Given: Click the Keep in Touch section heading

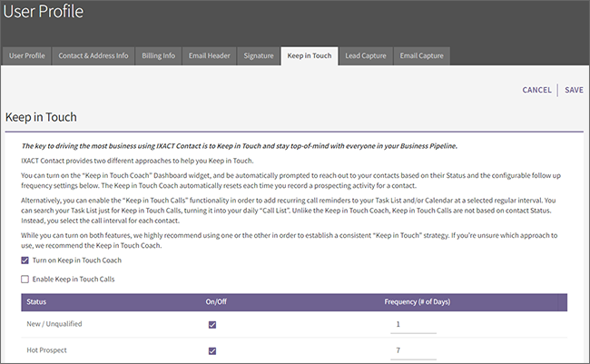Looking at the screenshot, I should pos(41,117).
